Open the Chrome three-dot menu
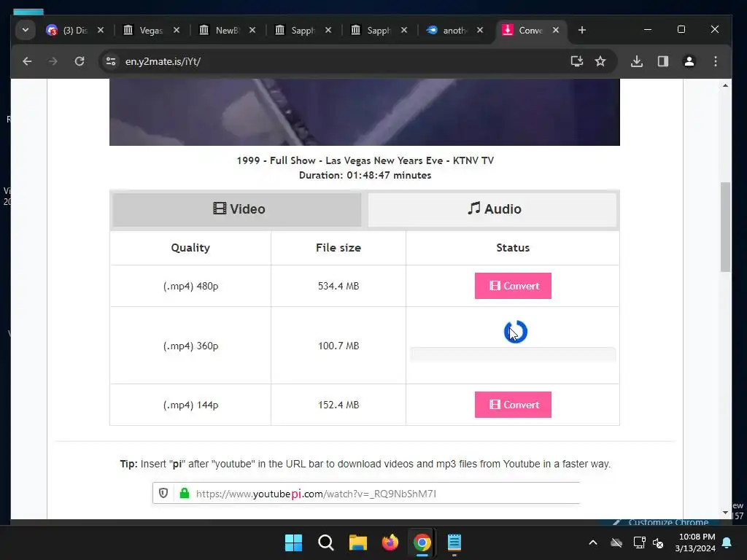747x560 pixels. point(715,61)
